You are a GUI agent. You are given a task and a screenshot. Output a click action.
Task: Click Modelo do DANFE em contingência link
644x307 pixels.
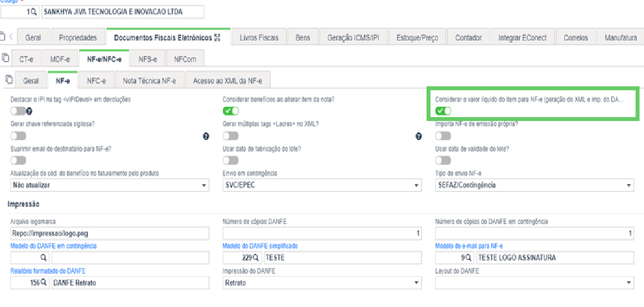[54, 246]
